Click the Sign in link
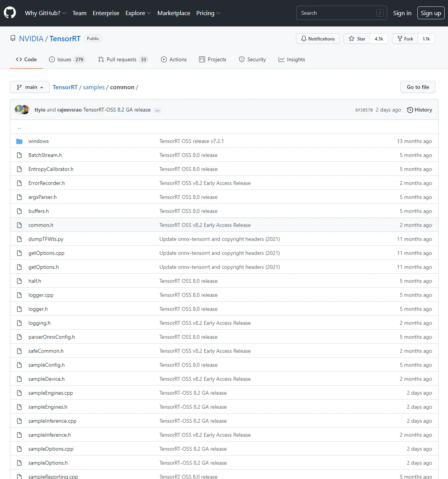 [x=402, y=13]
